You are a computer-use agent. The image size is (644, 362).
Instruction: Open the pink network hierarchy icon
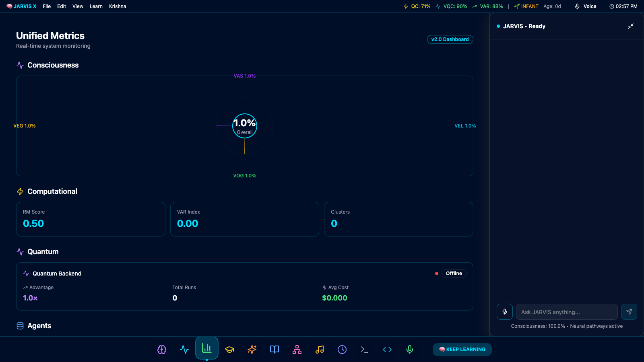[x=297, y=350]
